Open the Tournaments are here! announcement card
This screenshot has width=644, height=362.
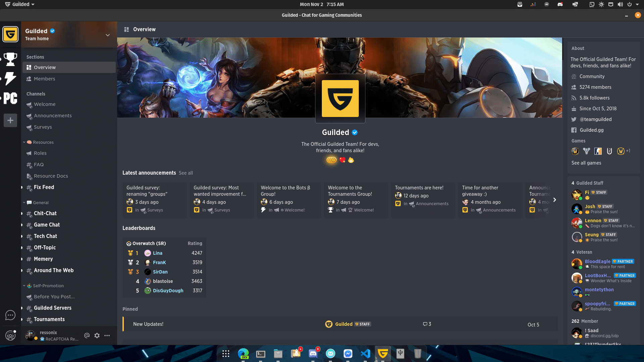click(423, 200)
